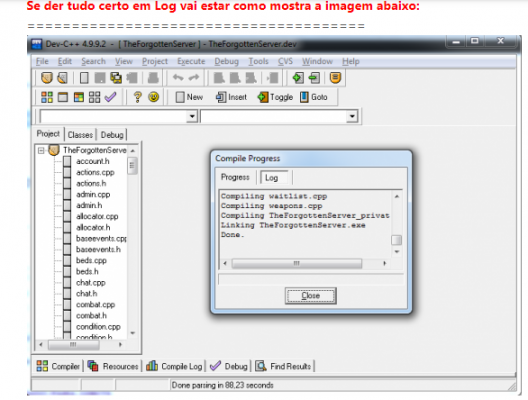This screenshot has height=400, width=528.
Task: Click the Toggle bookmark toolbar button
Action: (275, 97)
